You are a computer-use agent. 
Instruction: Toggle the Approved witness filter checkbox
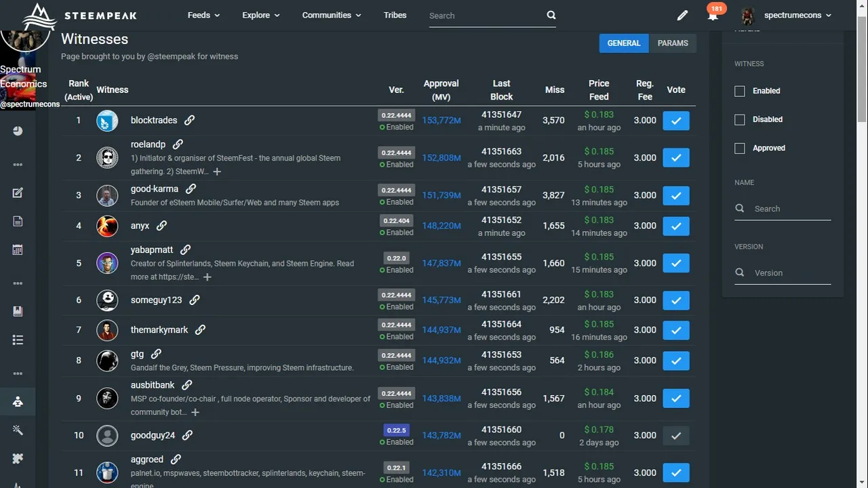pyautogui.click(x=740, y=148)
